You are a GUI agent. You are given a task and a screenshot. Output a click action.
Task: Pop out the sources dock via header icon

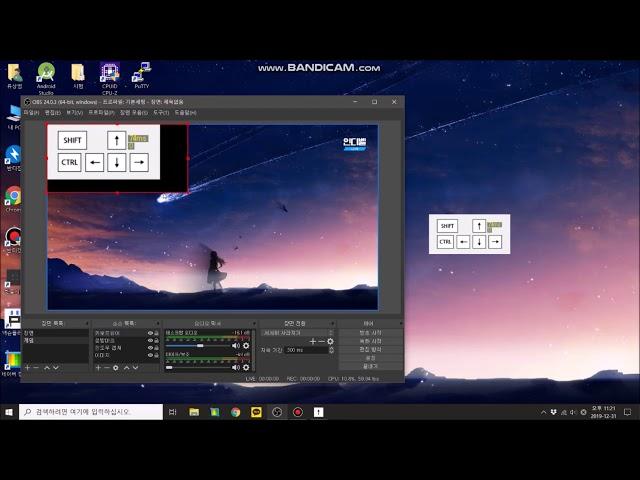158,323
